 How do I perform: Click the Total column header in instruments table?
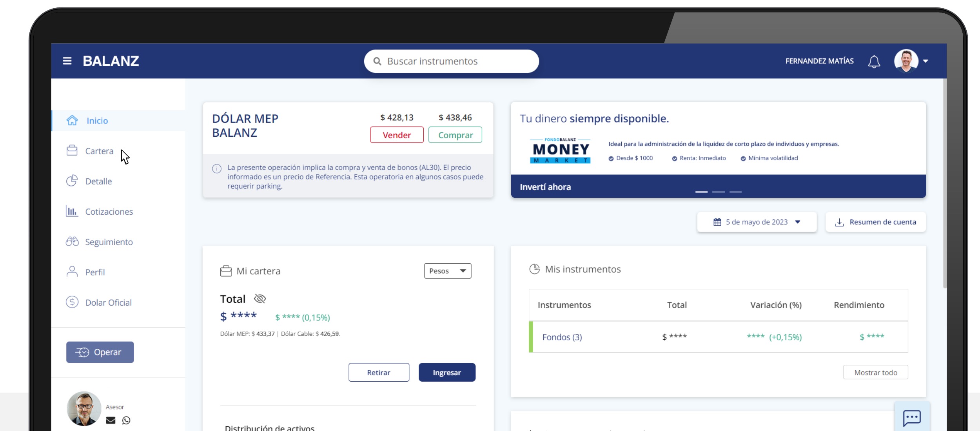tap(677, 305)
